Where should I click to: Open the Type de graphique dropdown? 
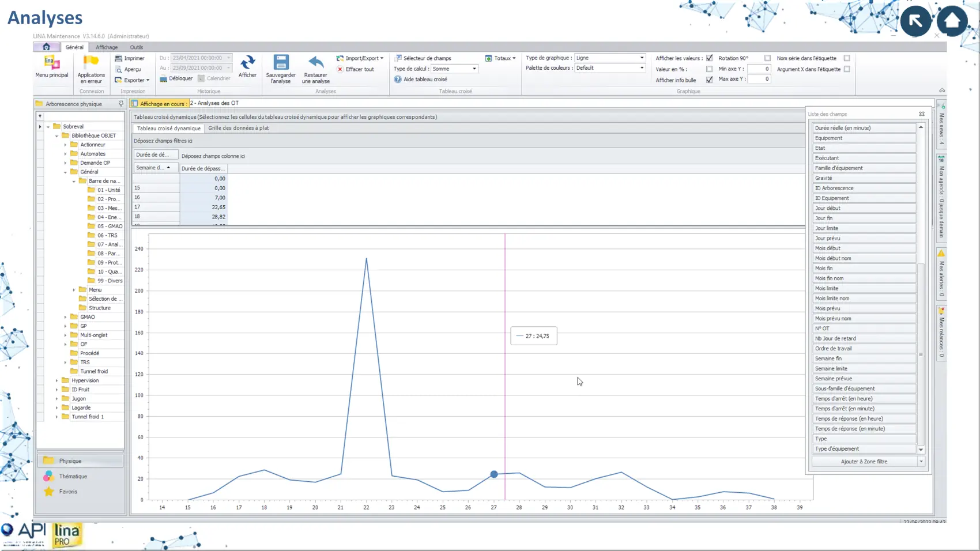pos(642,58)
